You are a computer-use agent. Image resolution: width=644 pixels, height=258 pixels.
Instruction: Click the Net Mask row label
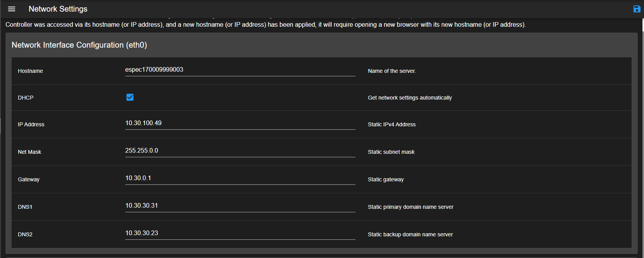(29, 152)
